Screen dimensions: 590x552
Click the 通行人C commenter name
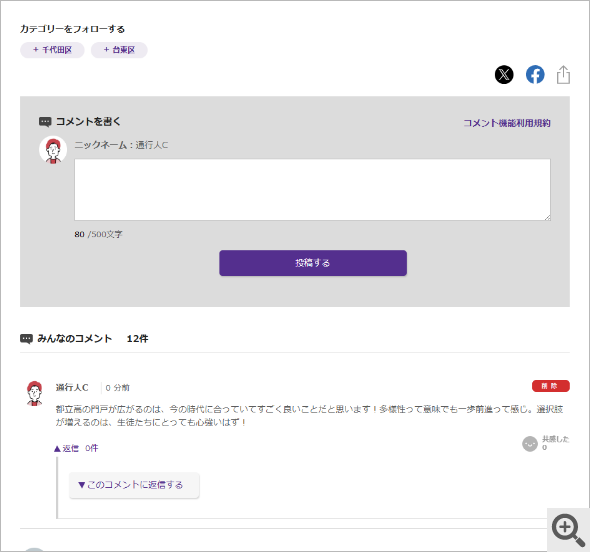pos(72,388)
